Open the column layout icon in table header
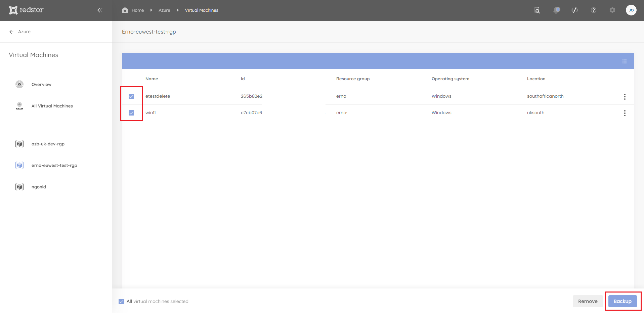644x313 pixels. 625,61
